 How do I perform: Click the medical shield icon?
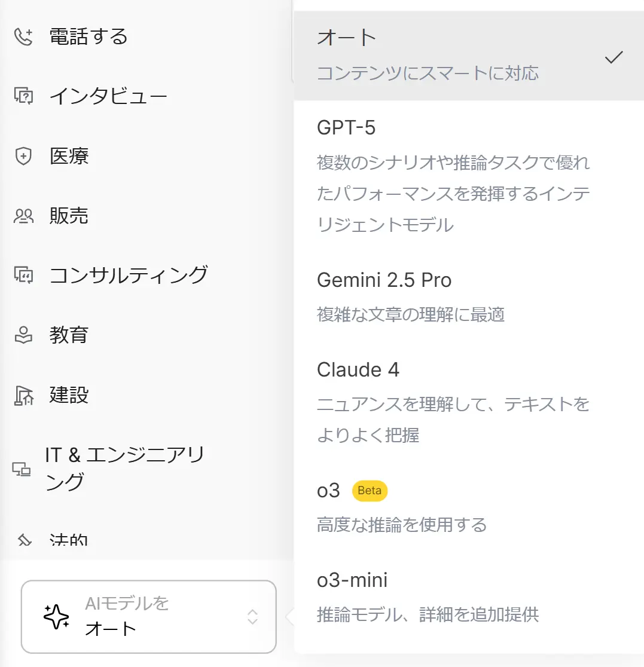[x=23, y=157]
